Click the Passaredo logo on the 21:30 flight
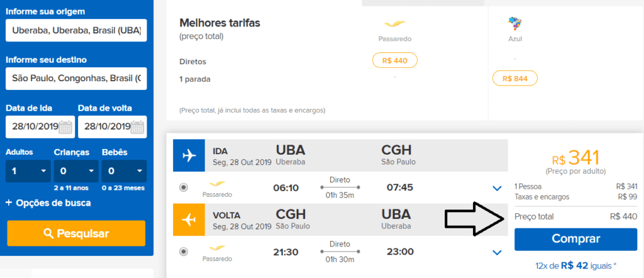644x278 pixels. [217, 248]
